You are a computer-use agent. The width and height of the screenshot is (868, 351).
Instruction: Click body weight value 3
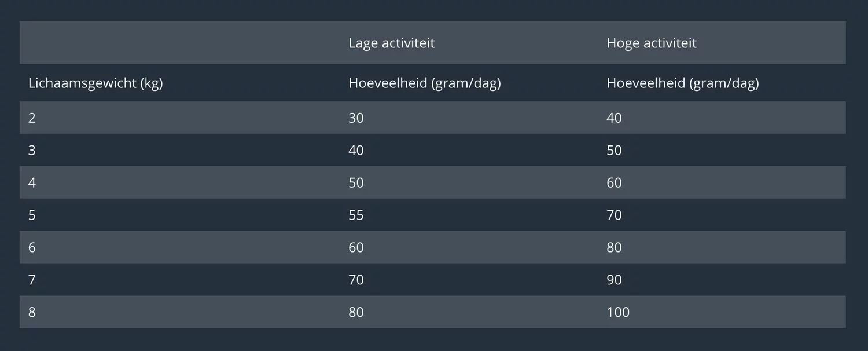point(32,151)
